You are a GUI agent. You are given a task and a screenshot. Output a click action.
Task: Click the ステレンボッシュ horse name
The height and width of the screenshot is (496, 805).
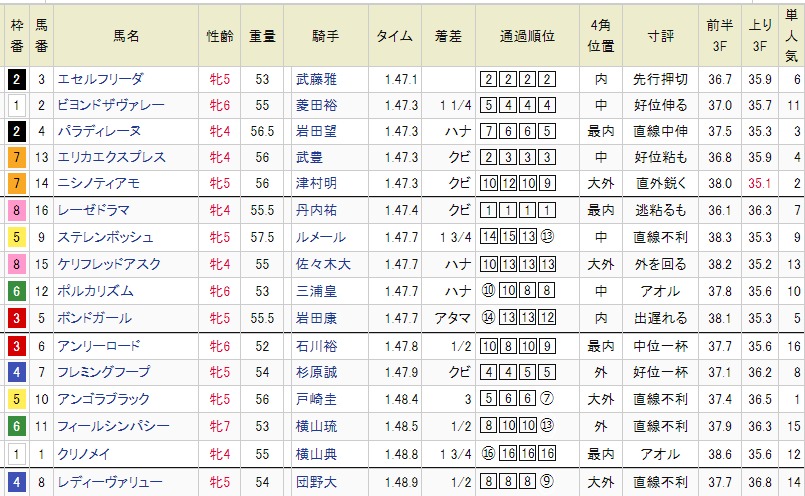[106, 237]
